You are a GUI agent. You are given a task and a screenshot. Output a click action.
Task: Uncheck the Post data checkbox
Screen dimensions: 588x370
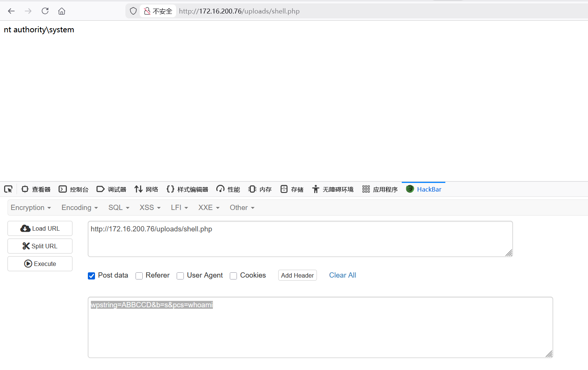pos(92,276)
